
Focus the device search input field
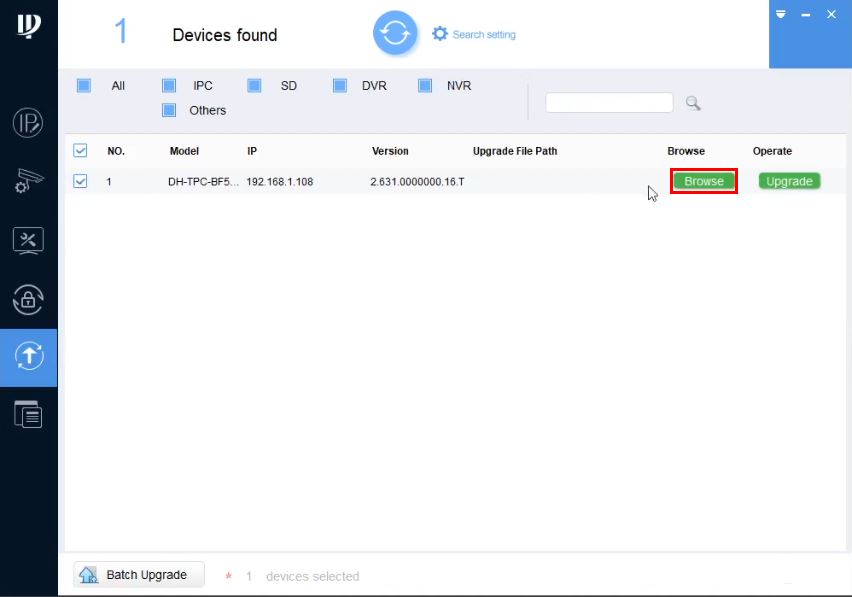[x=609, y=103]
